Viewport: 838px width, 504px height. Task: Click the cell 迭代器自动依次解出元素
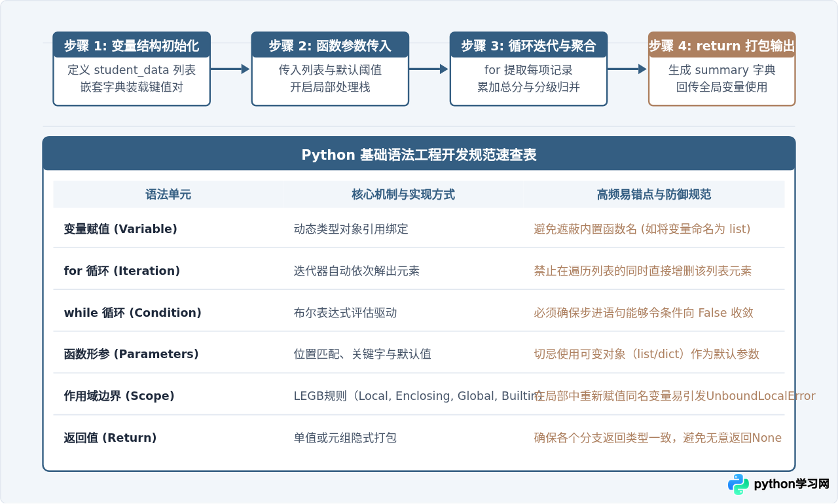pyautogui.click(x=357, y=271)
